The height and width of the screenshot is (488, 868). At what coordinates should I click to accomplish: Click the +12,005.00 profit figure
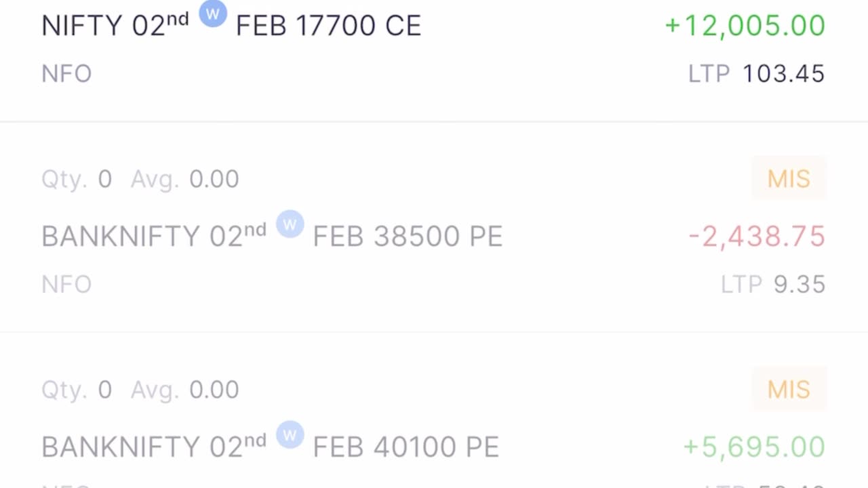[x=745, y=26]
